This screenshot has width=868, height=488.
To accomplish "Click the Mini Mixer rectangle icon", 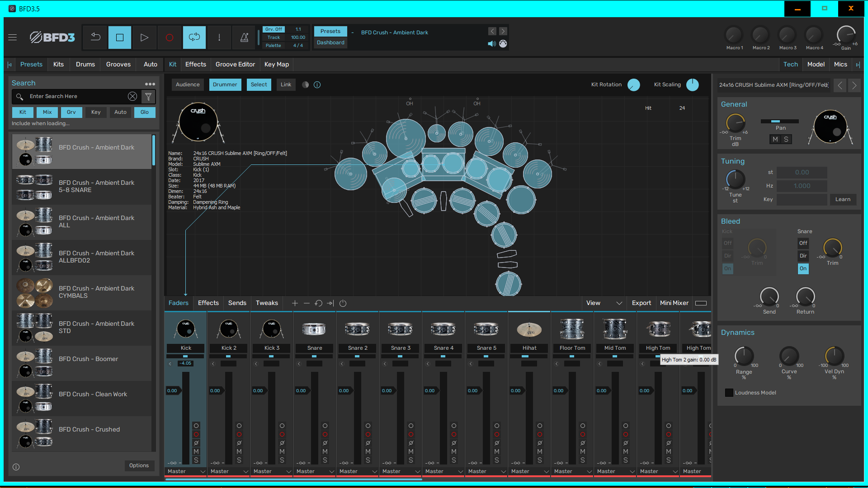I will [701, 303].
